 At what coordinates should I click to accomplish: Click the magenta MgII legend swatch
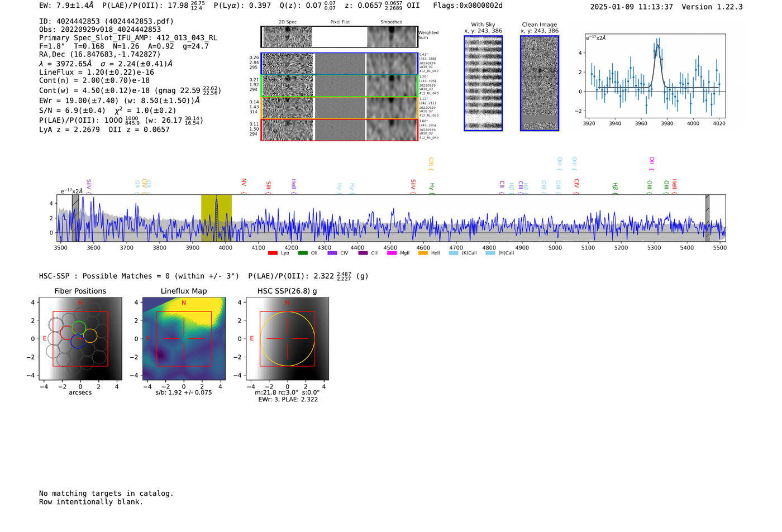tap(392, 253)
